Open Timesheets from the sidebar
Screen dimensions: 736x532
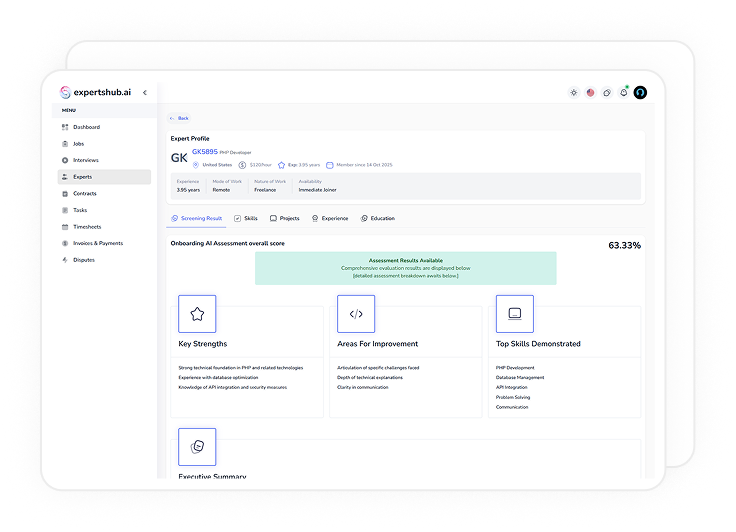[86, 227]
